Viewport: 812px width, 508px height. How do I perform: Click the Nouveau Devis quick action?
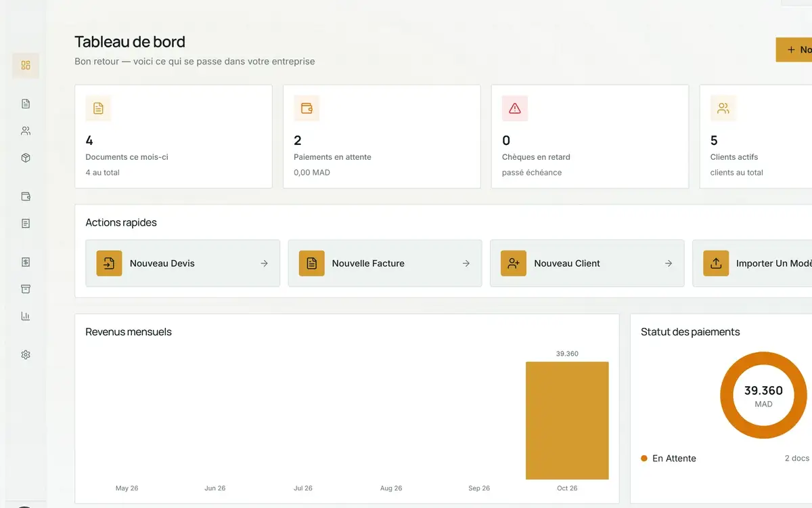pos(183,263)
